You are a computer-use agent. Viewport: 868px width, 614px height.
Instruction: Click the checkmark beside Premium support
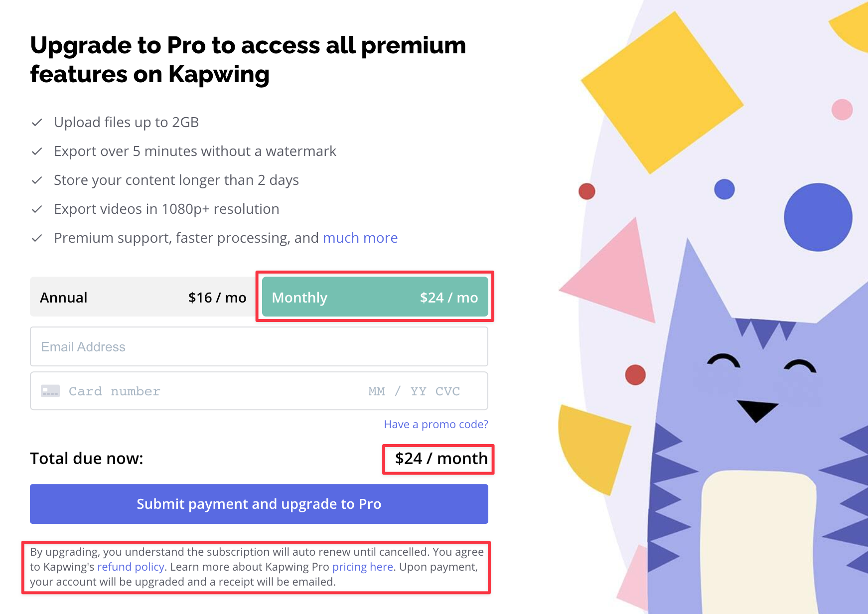[37, 238]
